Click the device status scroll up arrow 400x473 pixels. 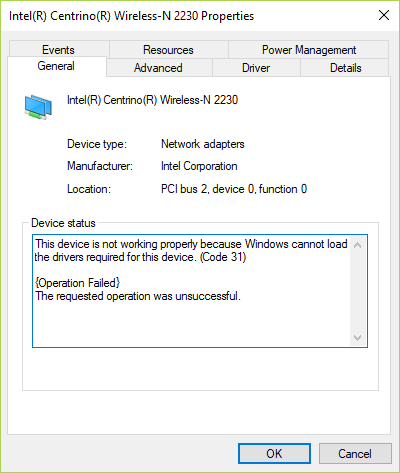click(358, 245)
